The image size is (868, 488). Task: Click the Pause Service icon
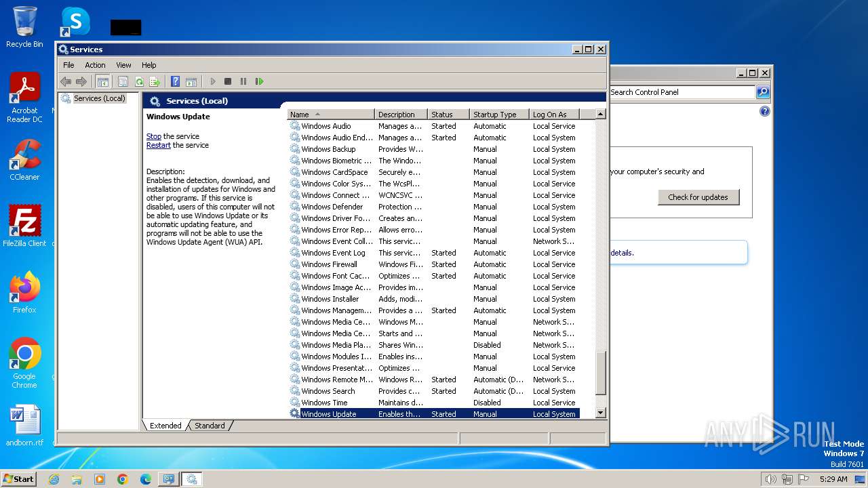243,81
